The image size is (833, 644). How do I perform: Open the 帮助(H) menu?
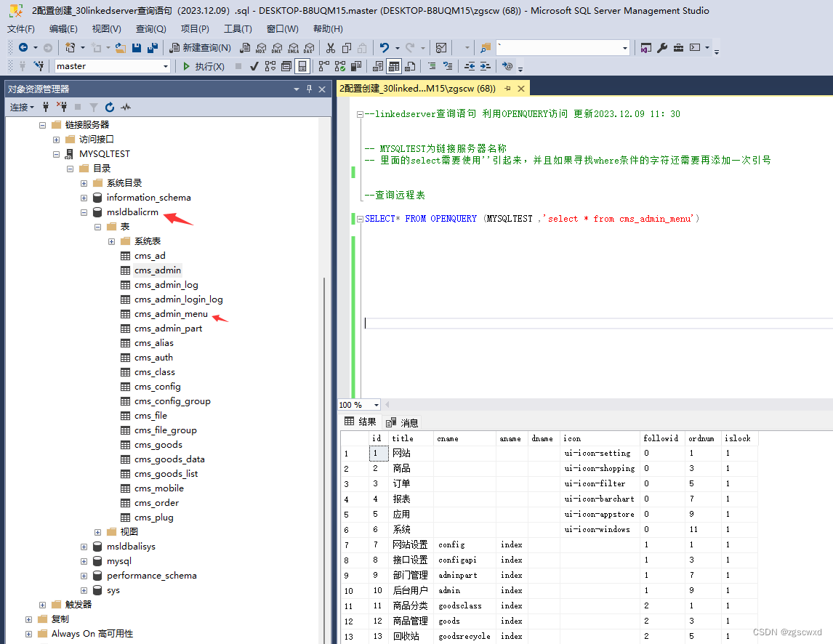[328, 28]
